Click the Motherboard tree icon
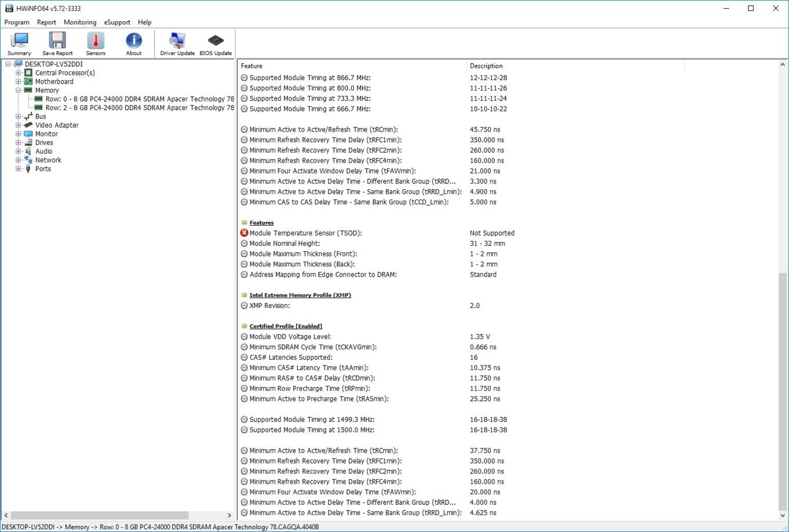 [28, 81]
